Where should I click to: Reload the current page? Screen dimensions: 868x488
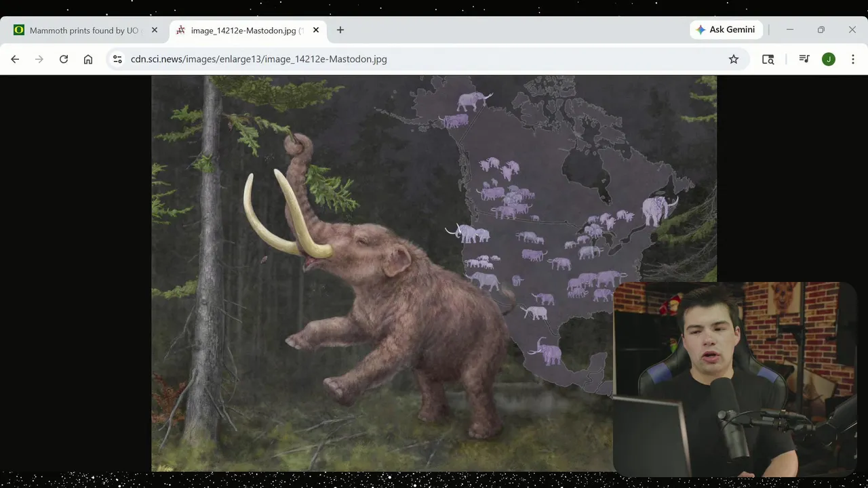coord(64,59)
